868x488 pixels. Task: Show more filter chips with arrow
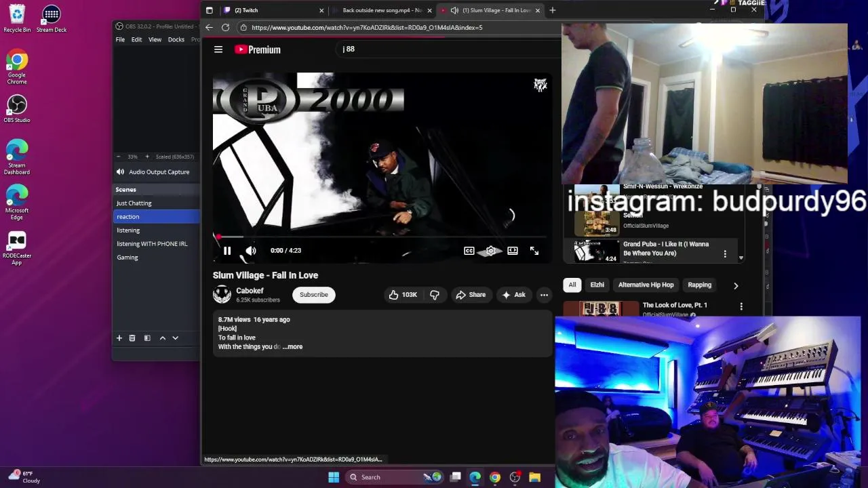pyautogui.click(x=736, y=286)
